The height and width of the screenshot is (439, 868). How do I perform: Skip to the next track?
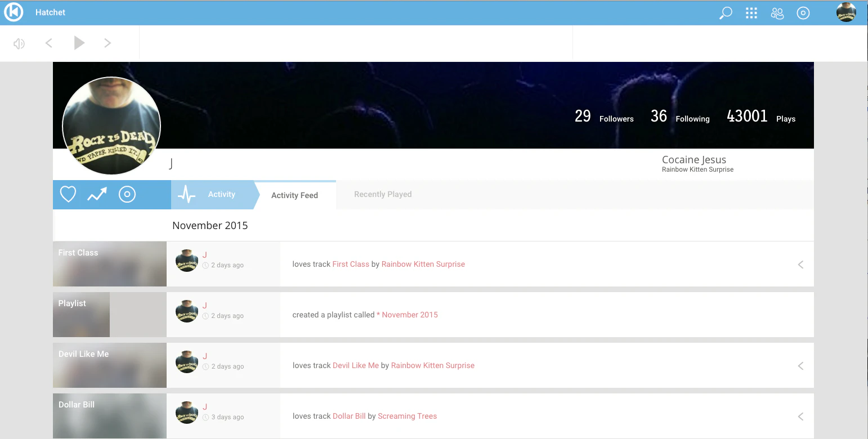click(108, 43)
